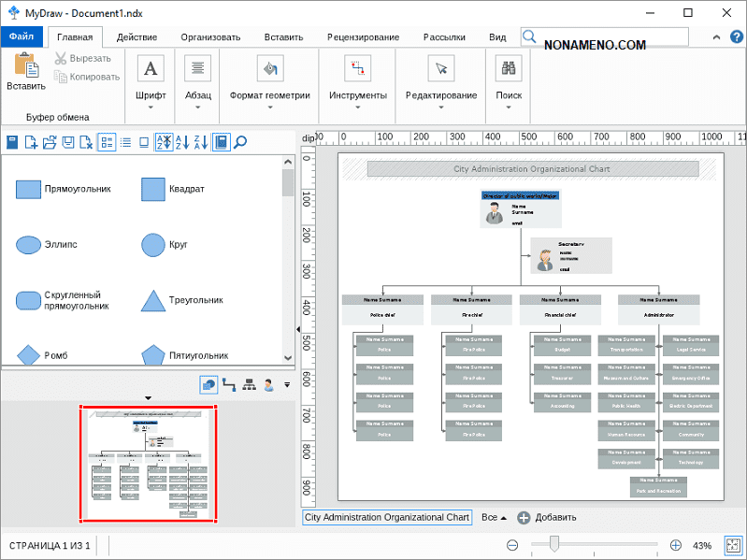Click the search magnifier in shapes panel toolbar
747x560 pixels.
(x=240, y=142)
